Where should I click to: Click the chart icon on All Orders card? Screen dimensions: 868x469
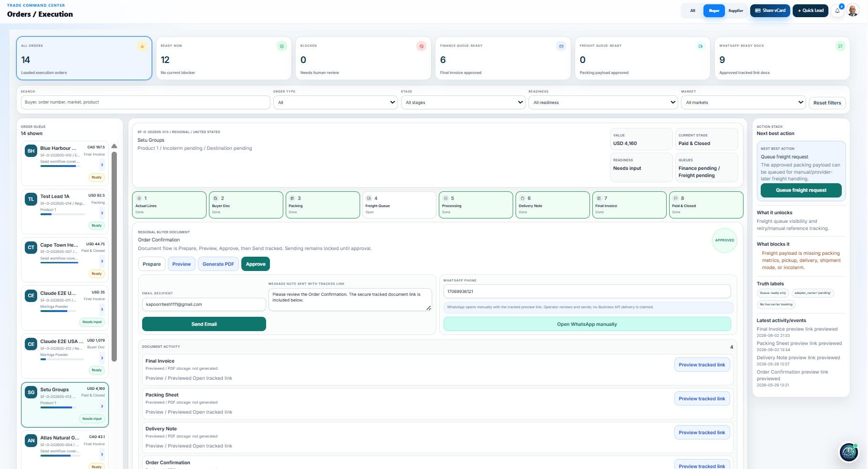[x=142, y=46]
